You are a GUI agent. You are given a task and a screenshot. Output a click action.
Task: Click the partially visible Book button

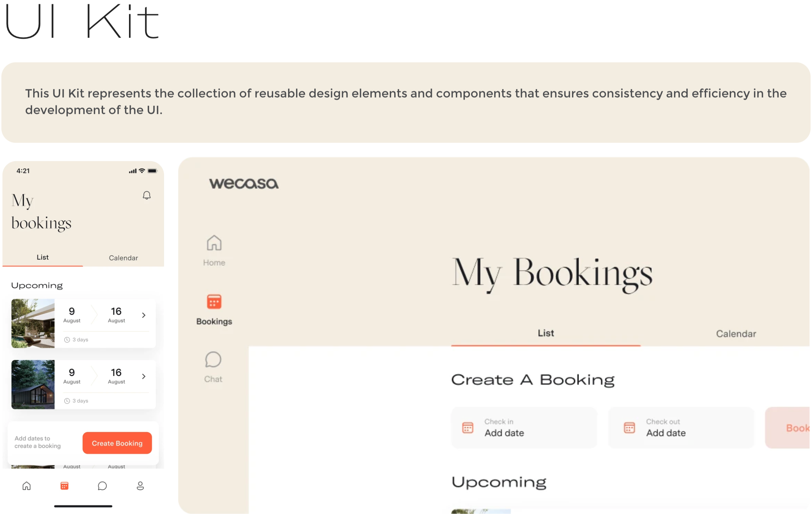(x=792, y=428)
